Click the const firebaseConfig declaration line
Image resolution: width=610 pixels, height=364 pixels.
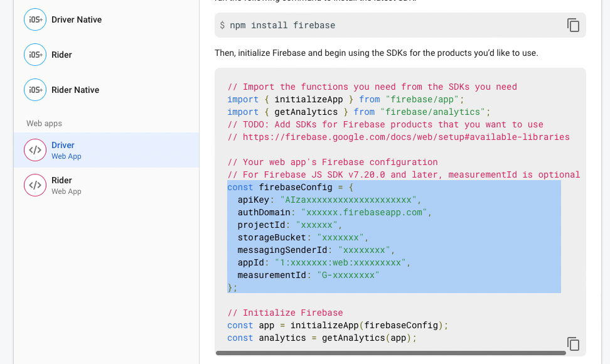pos(290,187)
